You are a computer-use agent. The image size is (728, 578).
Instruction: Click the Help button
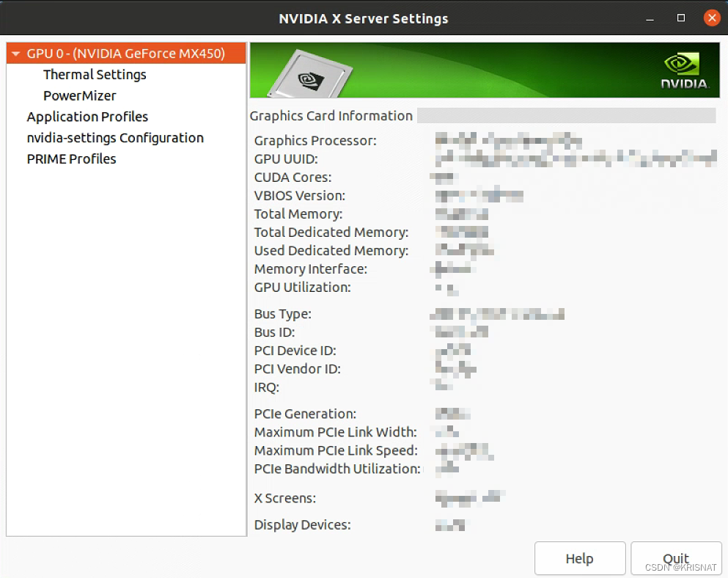580,558
